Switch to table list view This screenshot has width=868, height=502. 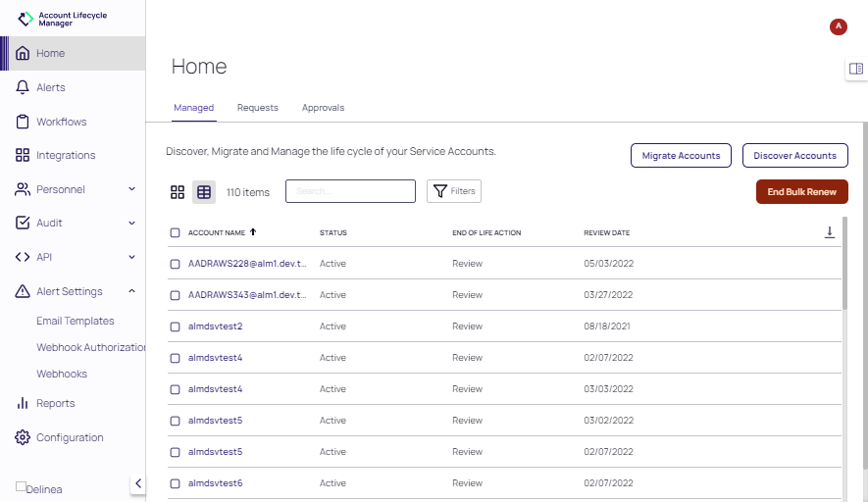pyautogui.click(x=204, y=192)
